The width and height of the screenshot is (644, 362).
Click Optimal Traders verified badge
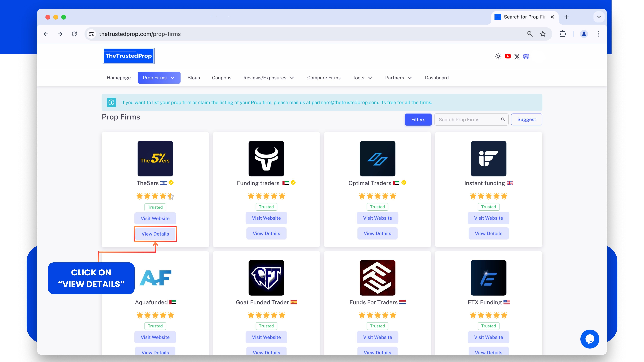pos(404,183)
